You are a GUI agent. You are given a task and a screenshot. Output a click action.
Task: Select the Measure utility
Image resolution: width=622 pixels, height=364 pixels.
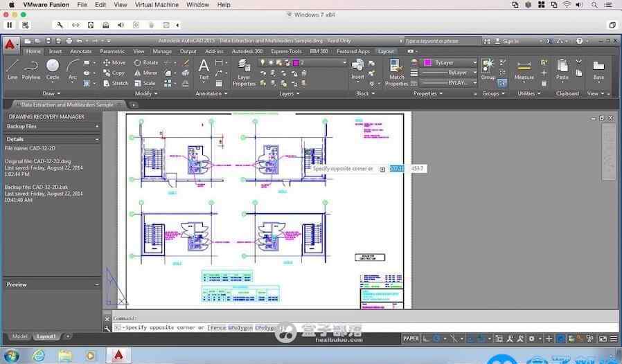point(524,71)
